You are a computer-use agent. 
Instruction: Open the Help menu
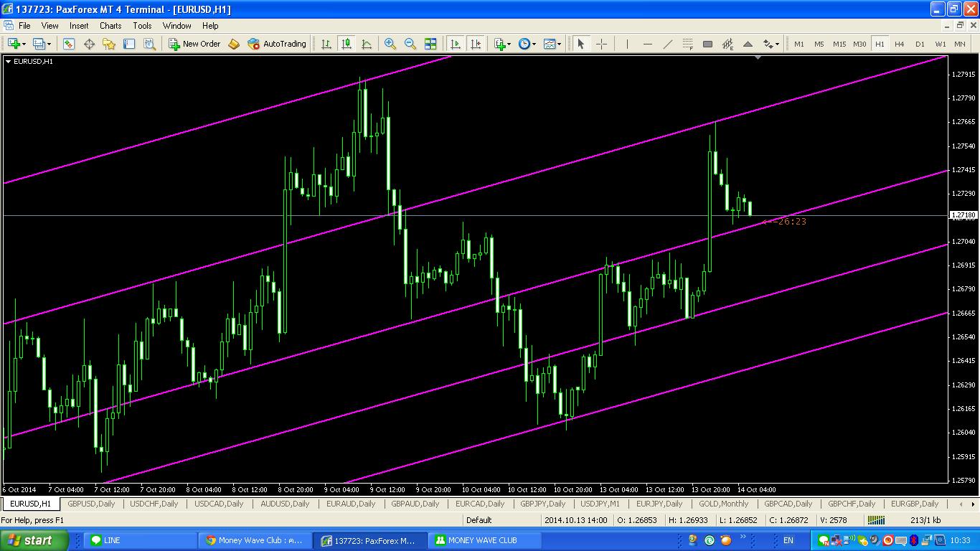coord(210,25)
